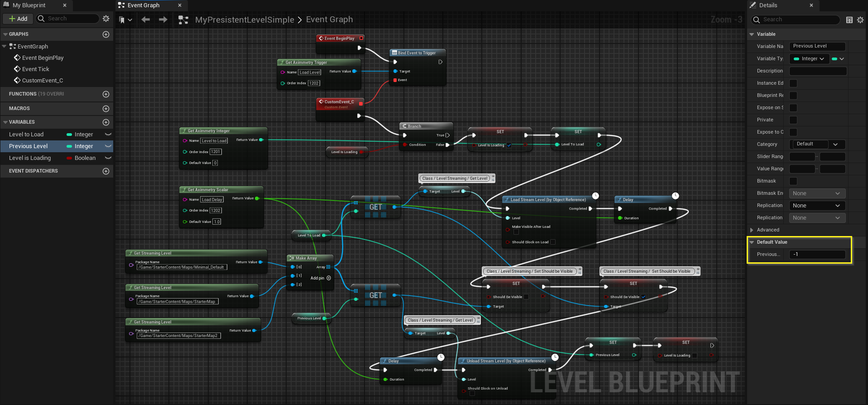Edit the Variable Name field
Screen dimensions: 868x405
(817, 46)
